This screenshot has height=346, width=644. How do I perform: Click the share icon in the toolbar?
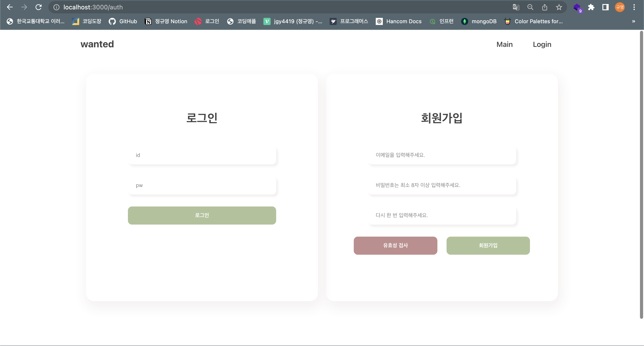544,7
